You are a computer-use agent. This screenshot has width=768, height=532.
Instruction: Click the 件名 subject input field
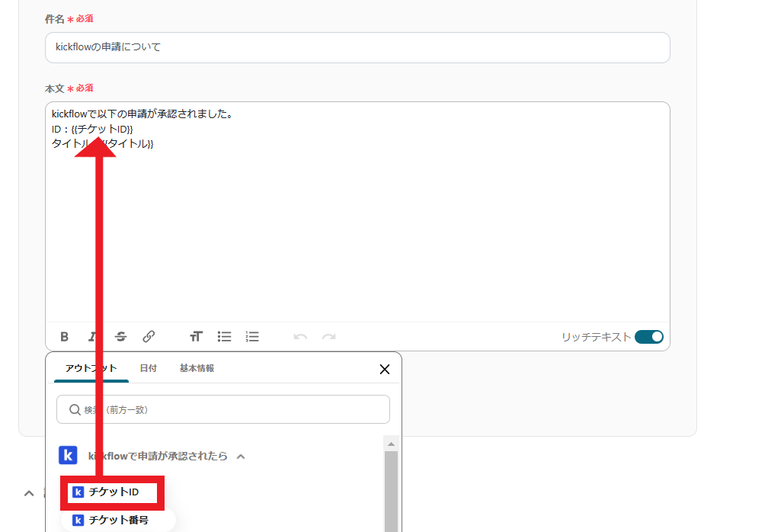(357, 47)
